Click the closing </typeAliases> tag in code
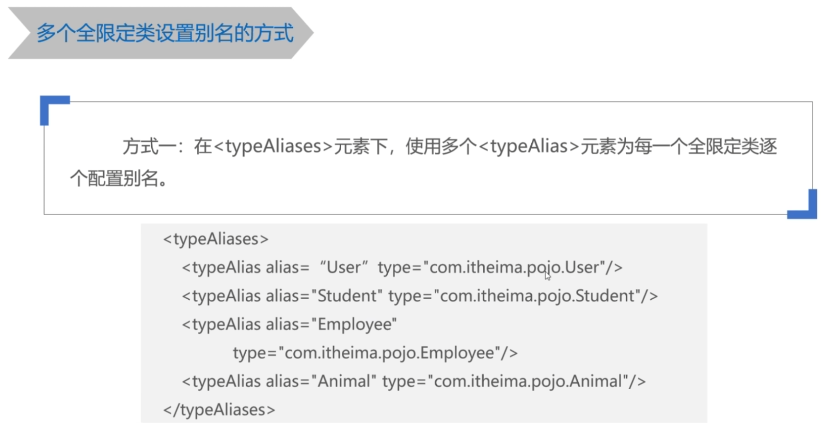This screenshot has width=827, height=423. pyautogui.click(x=219, y=409)
